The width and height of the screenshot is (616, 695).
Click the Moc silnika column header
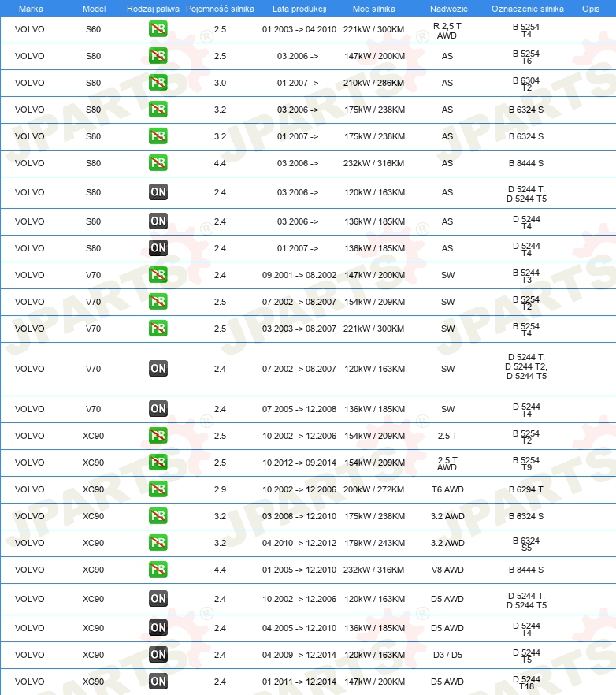[x=374, y=9]
